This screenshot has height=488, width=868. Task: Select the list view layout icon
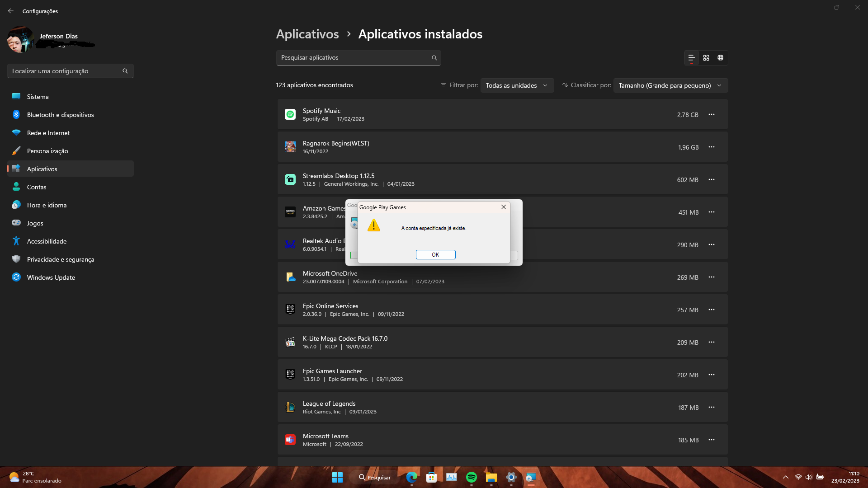point(692,58)
